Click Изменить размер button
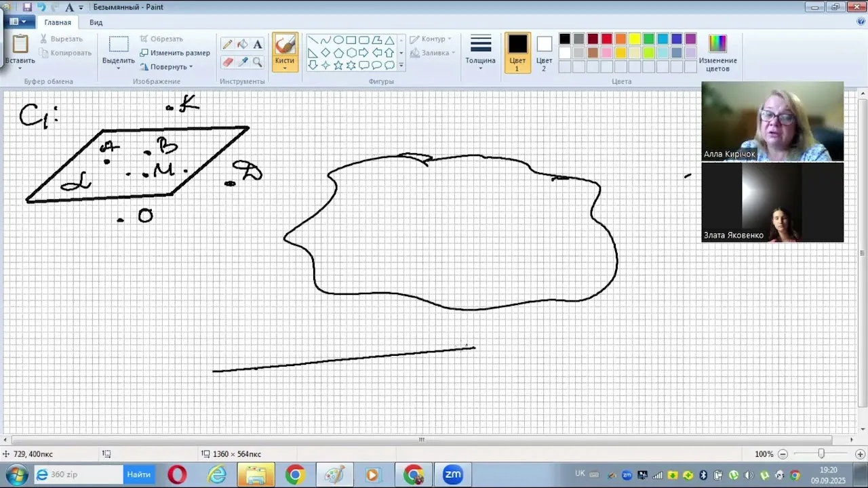This screenshot has width=868, height=488. click(x=175, y=53)
